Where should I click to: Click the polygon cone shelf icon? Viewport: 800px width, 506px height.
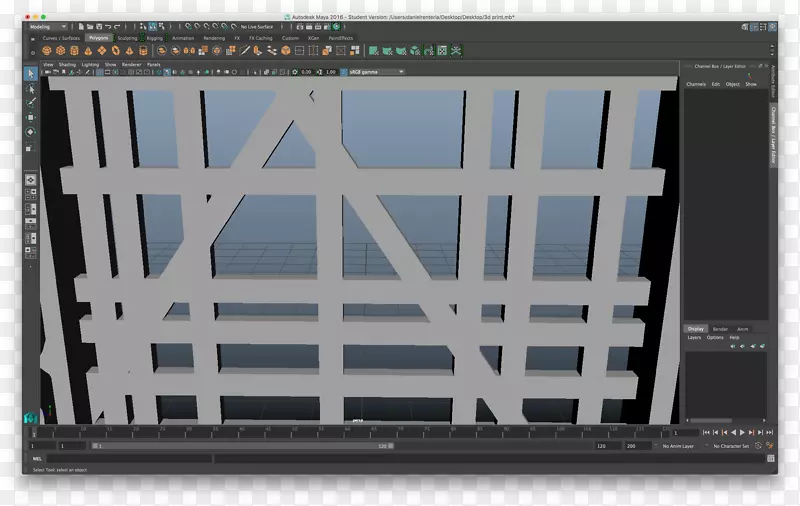tap(87, 50)
